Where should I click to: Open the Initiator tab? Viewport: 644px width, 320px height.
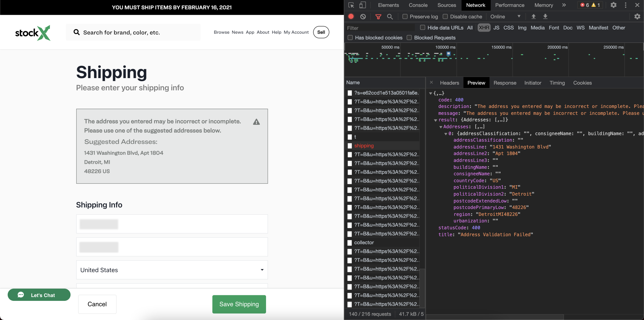click(x=533, y=83)
